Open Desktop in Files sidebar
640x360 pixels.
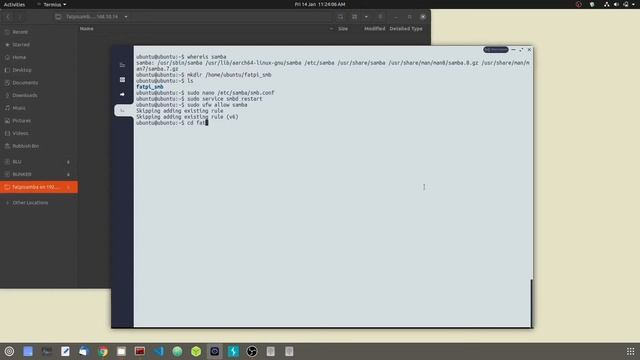click(39, 70)
